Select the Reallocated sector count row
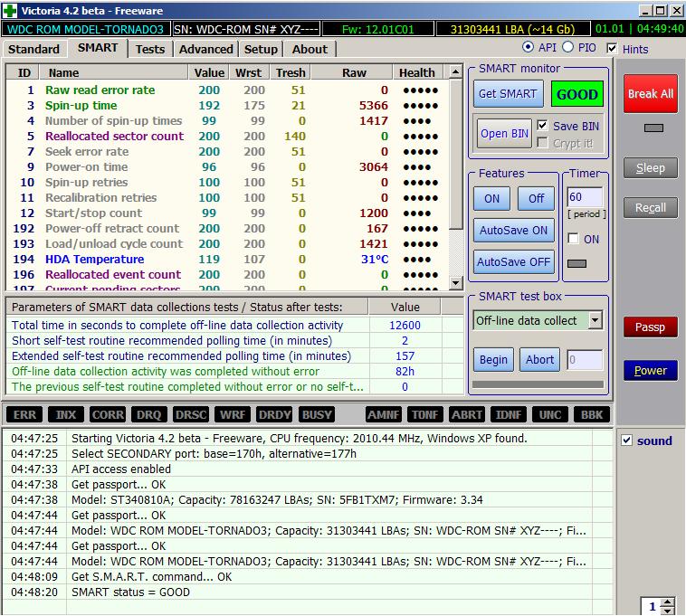This screenshot has width=686, height=616. [x=227, y=136]
